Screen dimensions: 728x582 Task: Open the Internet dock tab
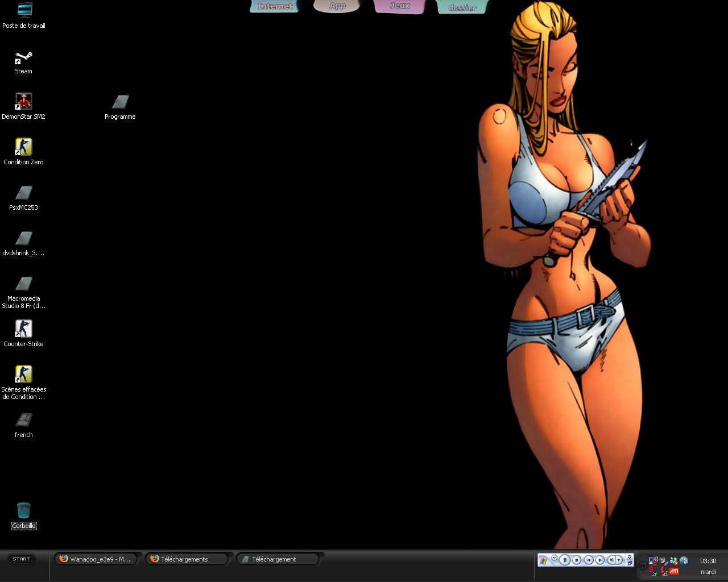click(275, 6)
